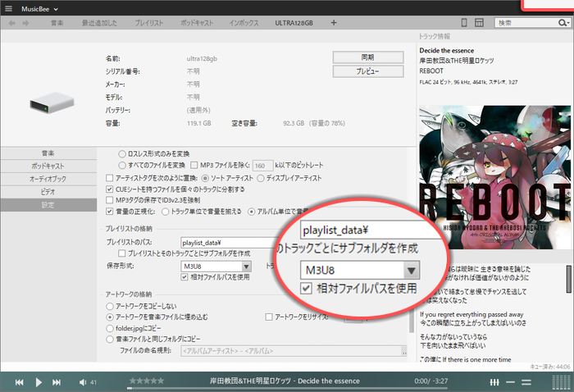Screen dimensions: 574x392
Task: Select ポッドキャスト in the device sidebar
Action: [48, 166]
